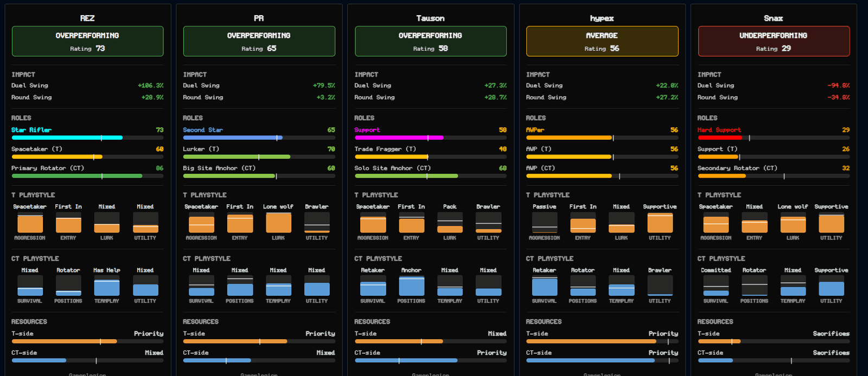Image resolution: width=868 pixels, height=376 pixels.
Task: Click Snax's Committed survival CT tile
Action: pos(716,286)
